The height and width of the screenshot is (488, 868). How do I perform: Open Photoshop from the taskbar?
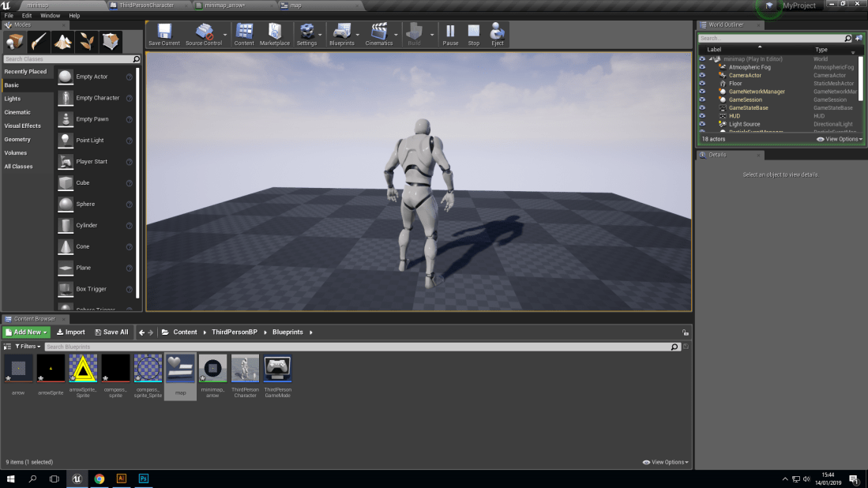click(145, 479)
